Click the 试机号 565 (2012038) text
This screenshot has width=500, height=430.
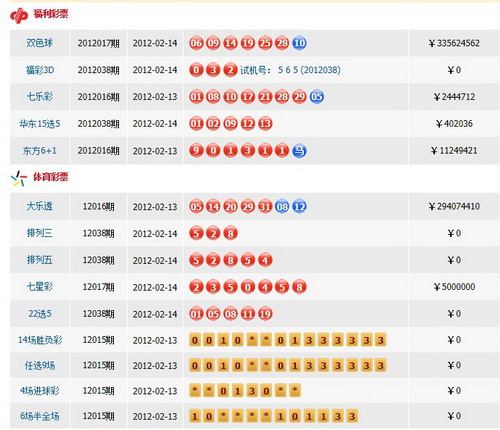(290, 70)
